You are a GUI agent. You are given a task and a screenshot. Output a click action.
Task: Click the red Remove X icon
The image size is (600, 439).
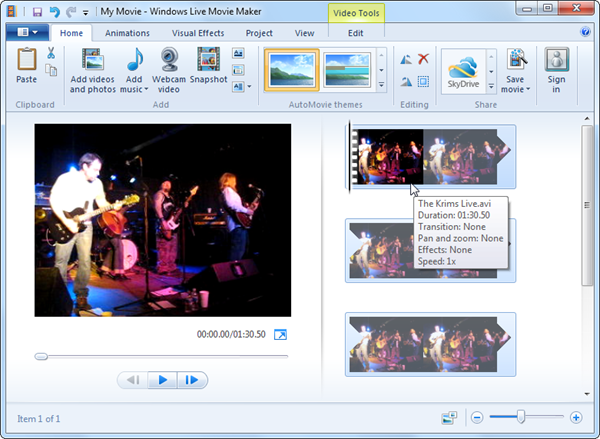[x=423, y=59]
